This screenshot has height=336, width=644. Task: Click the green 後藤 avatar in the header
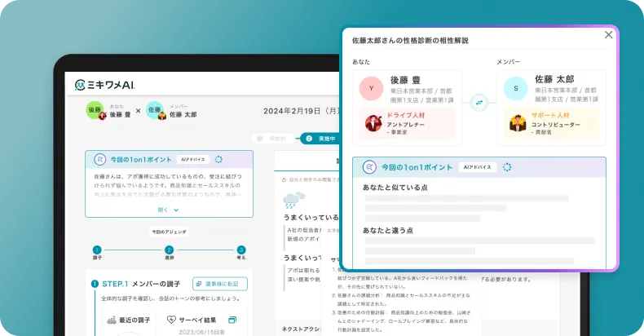[95, 109]
